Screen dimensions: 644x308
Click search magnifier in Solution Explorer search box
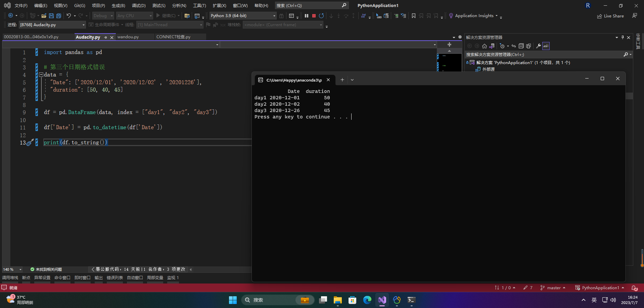(626, 54)
